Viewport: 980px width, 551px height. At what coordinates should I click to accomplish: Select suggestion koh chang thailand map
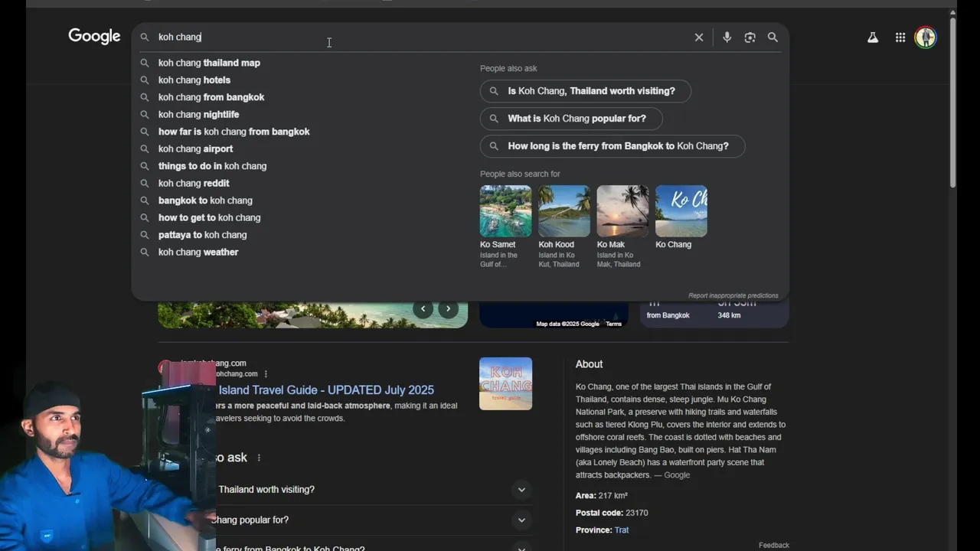(209, 63)
